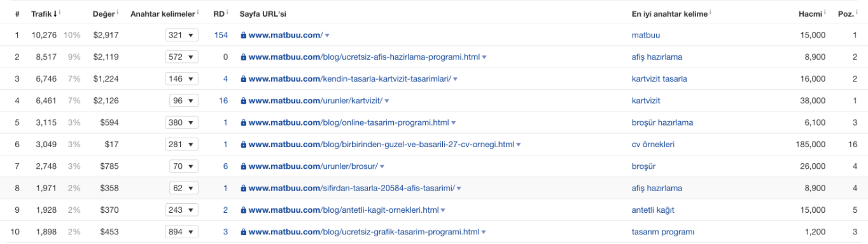Click the lock icon beside the matbuu.com homepage URL

[243, 35]
